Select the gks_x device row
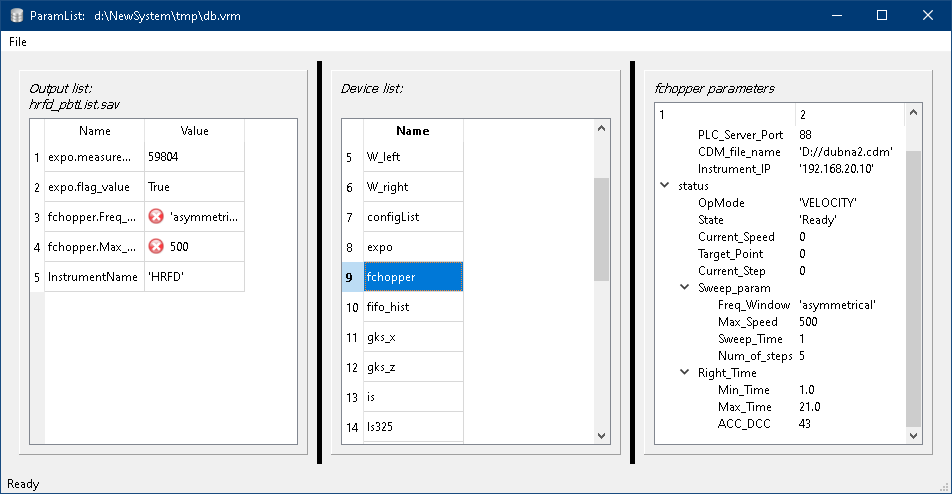Image resolution: width=952 pixels, height=494 pixels. tap(412, 337)
